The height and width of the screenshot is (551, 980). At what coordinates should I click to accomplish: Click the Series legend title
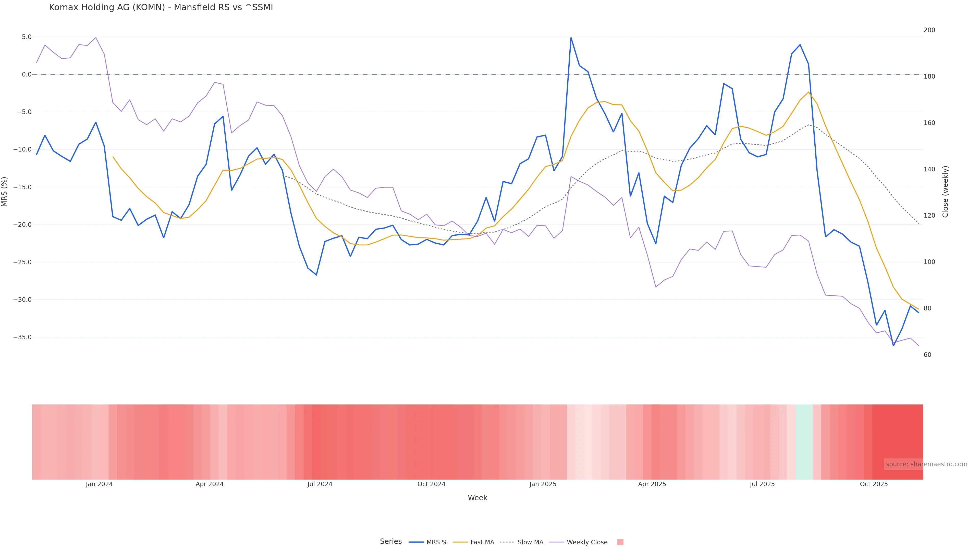[x=391, y=542]
